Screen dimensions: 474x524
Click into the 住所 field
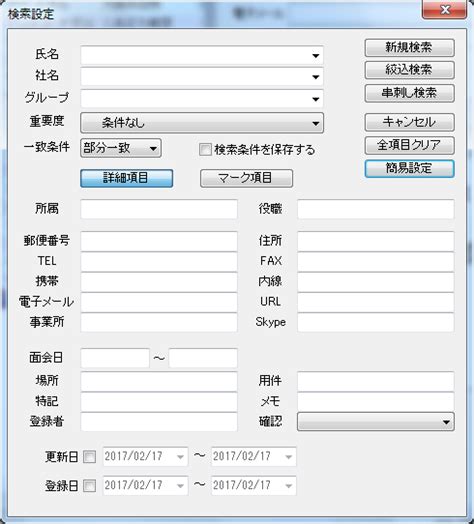376,241
